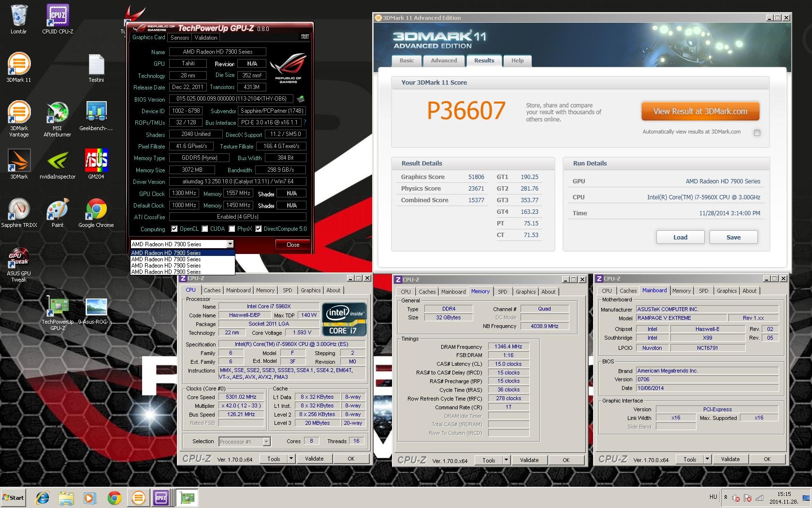Select the highlighted AMD Radeon HD 7900 entry
The image size is (812, 508).
click(182, 253)
